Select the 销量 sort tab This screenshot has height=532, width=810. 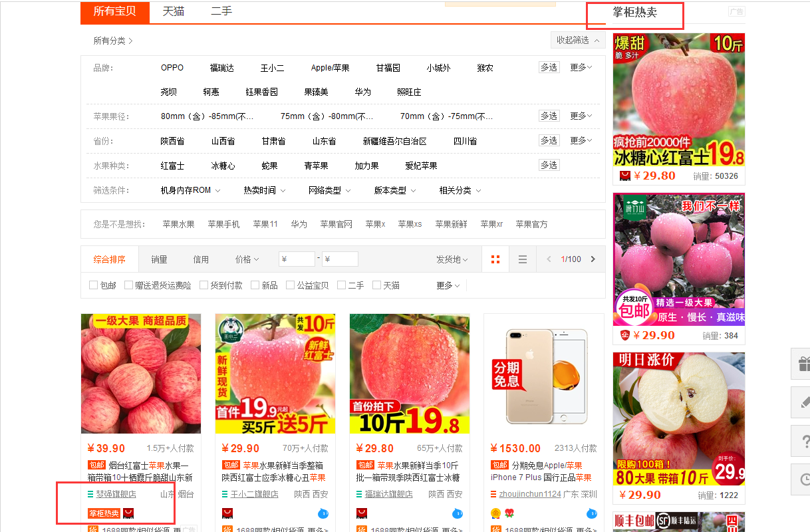pos(159,259)
